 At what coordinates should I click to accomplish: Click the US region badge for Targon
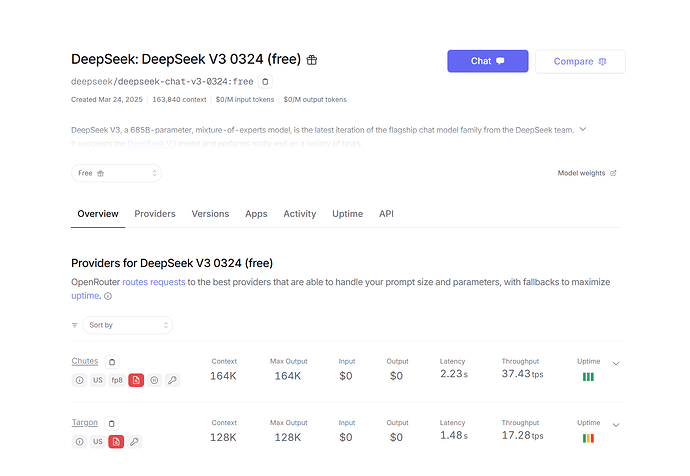pos(98,441)
